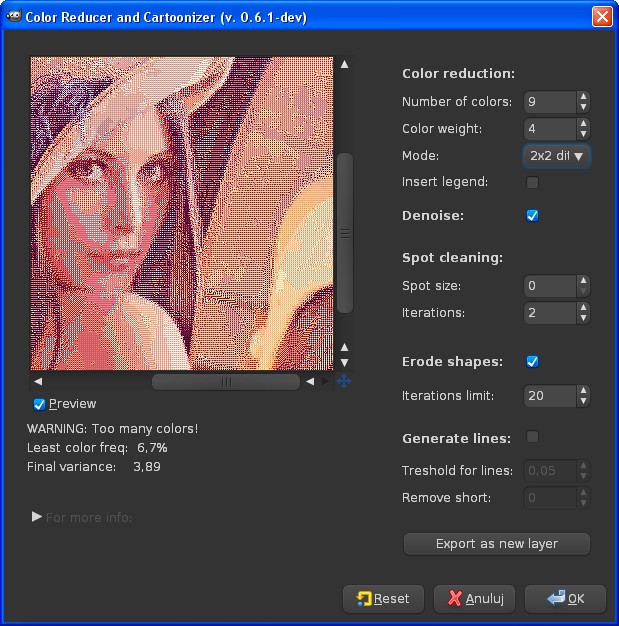Viewport: 619px width, 626px height.
Task: Click the 'WARNING: Too many colors!' text
Action: (x=113, y=429)
